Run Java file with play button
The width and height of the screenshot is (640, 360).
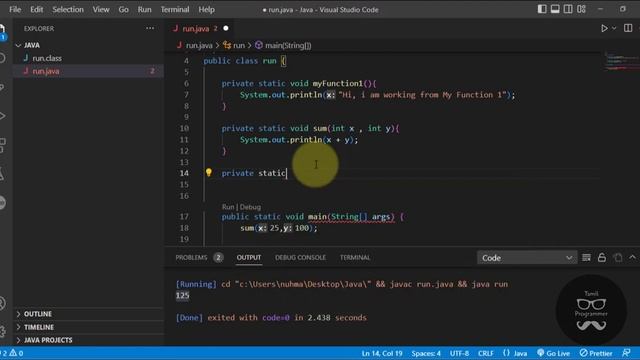click(604, 28)
